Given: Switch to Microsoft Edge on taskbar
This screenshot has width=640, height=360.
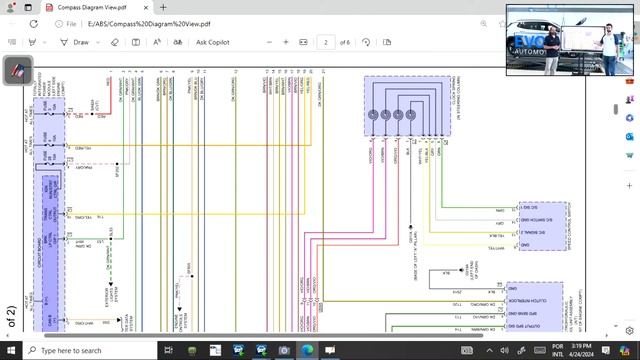Looking at the screenshot, I should [307, 350].
